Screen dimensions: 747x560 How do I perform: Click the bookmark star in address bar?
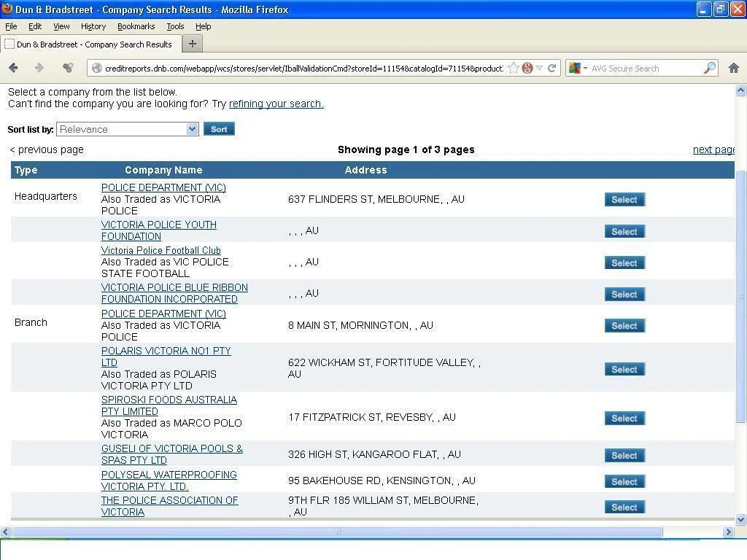point(513,68)
